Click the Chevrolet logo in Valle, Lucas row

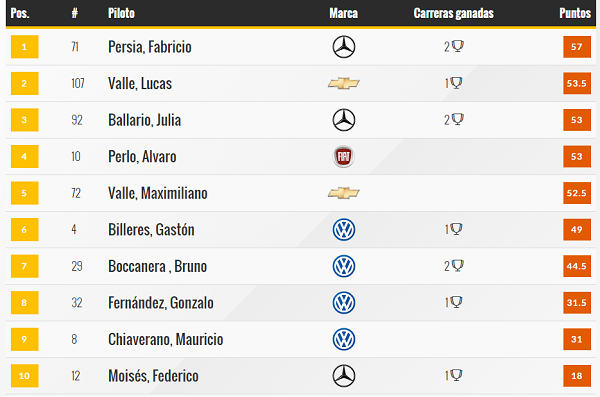pos(344,83)
